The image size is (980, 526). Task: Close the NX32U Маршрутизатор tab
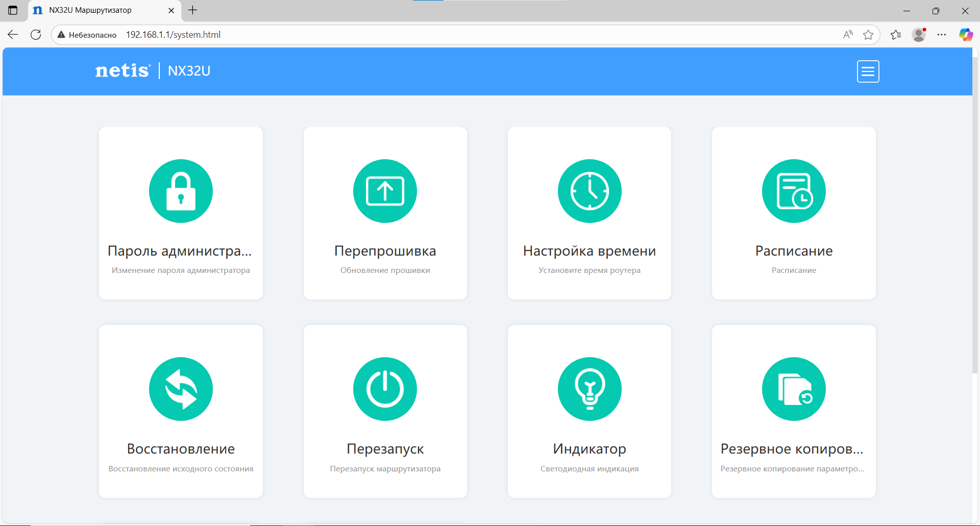click(171, 10)
